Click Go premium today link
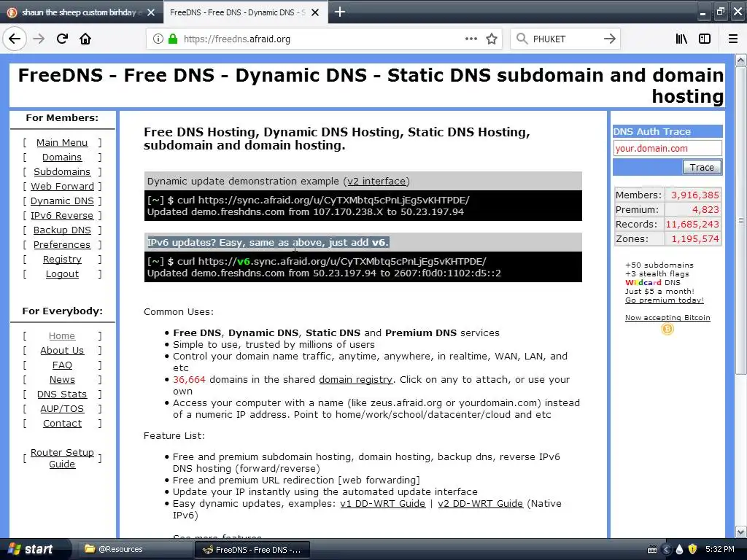Screen dimensions: 747x560 tap(664, 300)
